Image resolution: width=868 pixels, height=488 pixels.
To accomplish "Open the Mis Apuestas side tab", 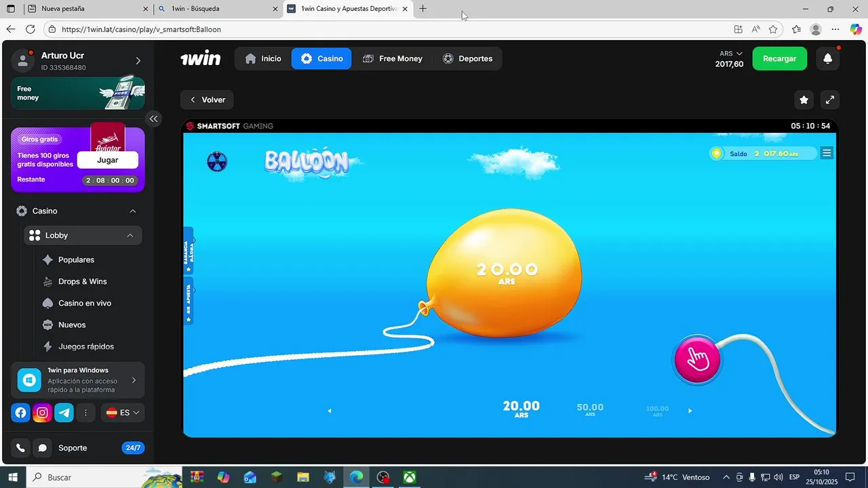I will point(189,301).
